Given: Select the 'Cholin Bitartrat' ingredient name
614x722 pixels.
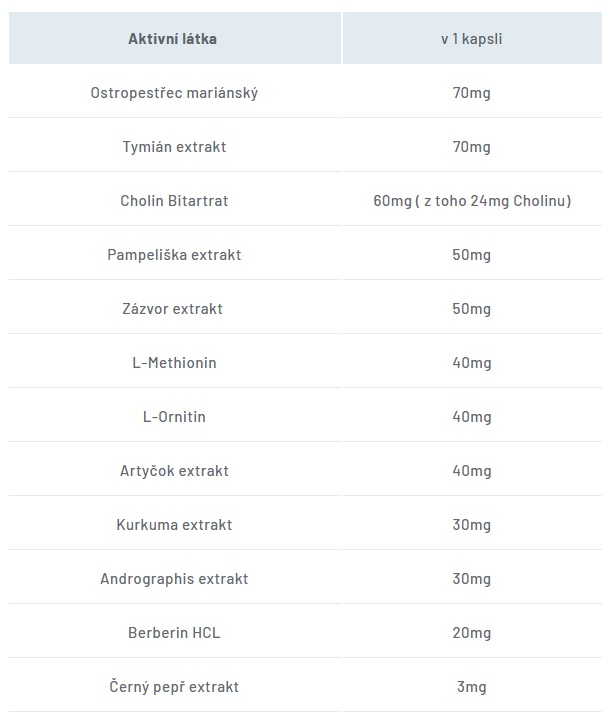Looking at the screenshot, I should (175, 201).
